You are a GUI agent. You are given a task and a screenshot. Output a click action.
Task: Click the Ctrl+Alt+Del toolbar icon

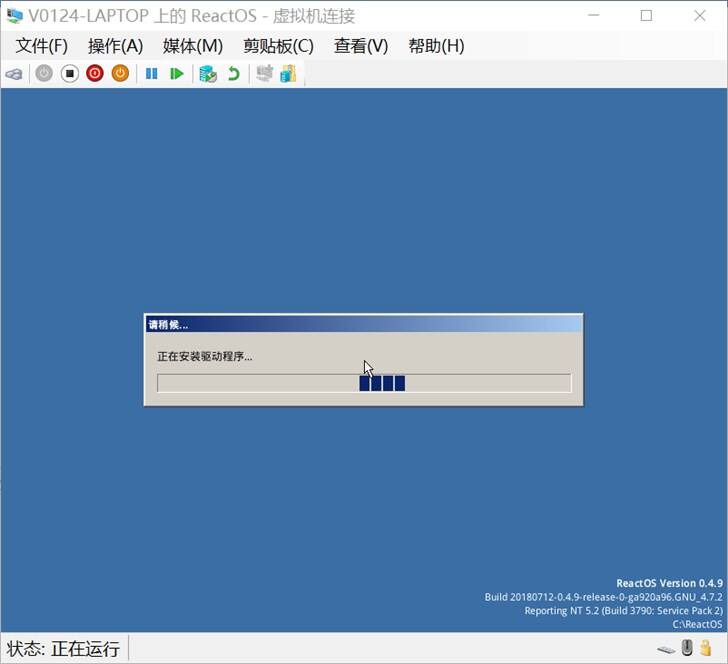click(x=14, y=74)
